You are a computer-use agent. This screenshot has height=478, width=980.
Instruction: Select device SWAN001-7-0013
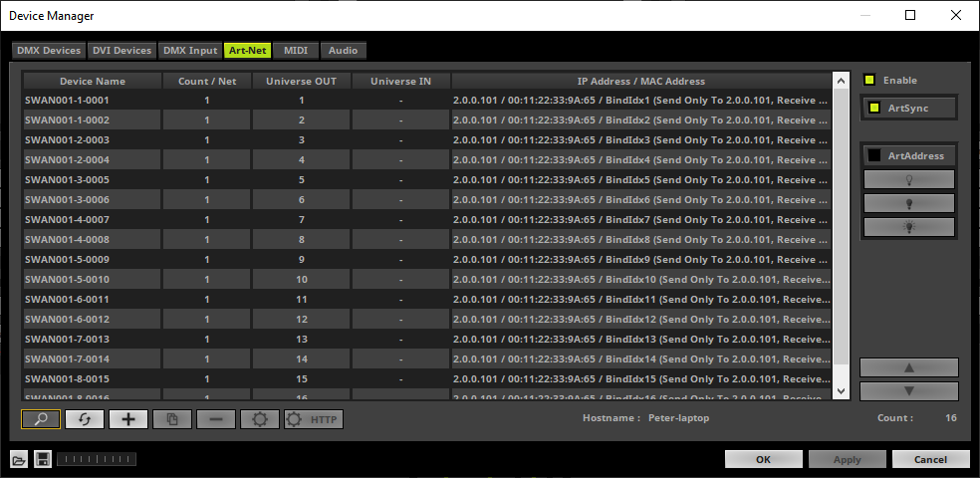pos(93,340)
